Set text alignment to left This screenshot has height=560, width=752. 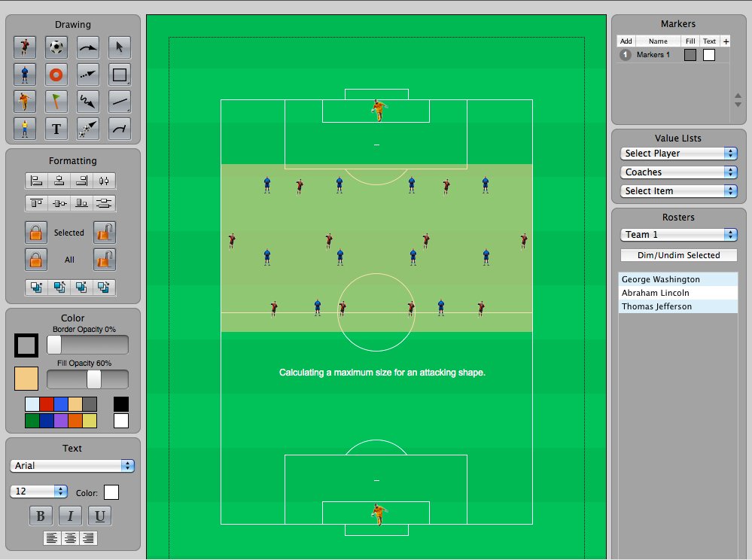(52, 538)
